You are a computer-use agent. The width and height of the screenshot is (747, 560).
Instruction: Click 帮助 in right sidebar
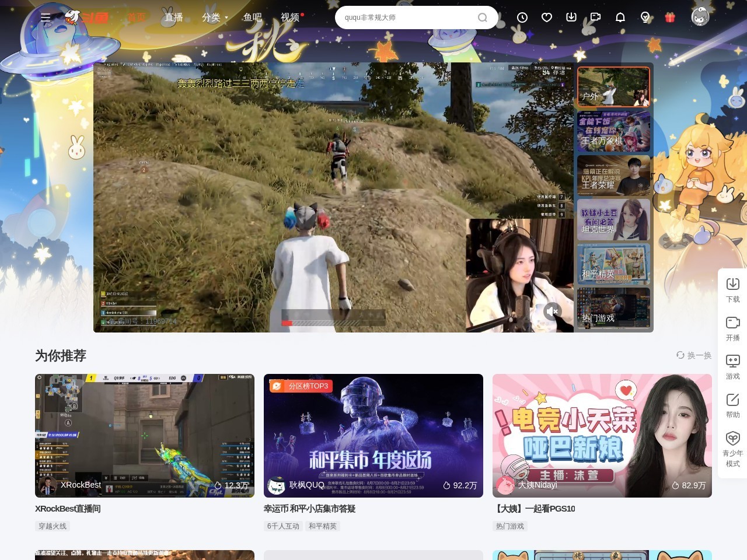(x=733, y=405)
